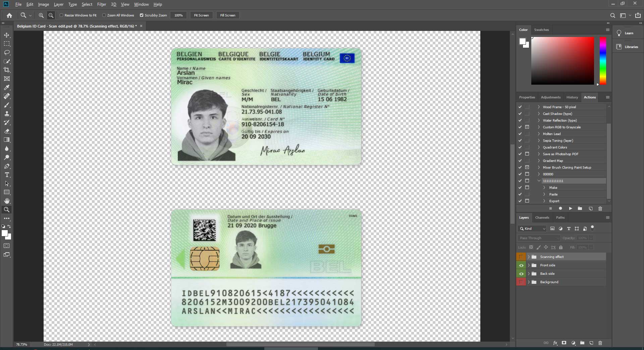This screenshot has height=350, width=644.
Task: Activate the Eyedropper tool
Action: point(7,87)
